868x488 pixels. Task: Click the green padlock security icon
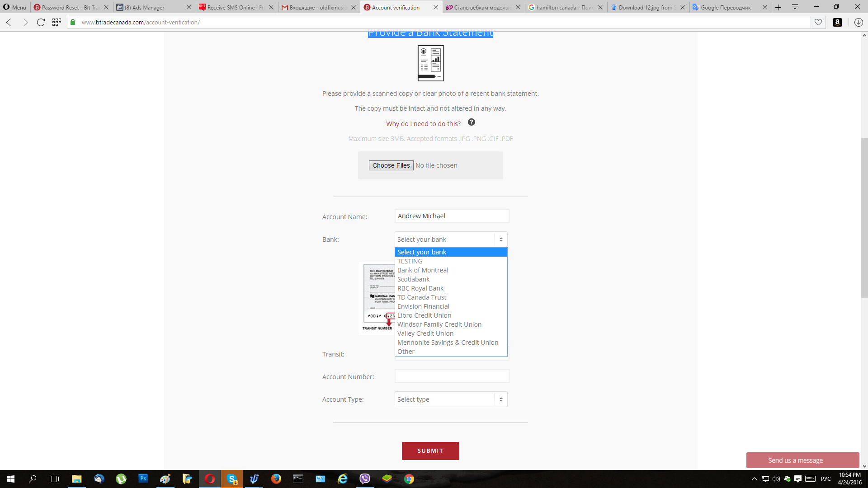coord(73,22)
